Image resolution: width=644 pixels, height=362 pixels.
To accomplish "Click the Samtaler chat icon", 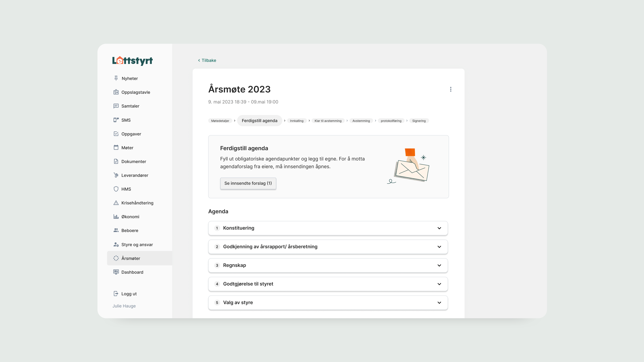I will [116, 106].
